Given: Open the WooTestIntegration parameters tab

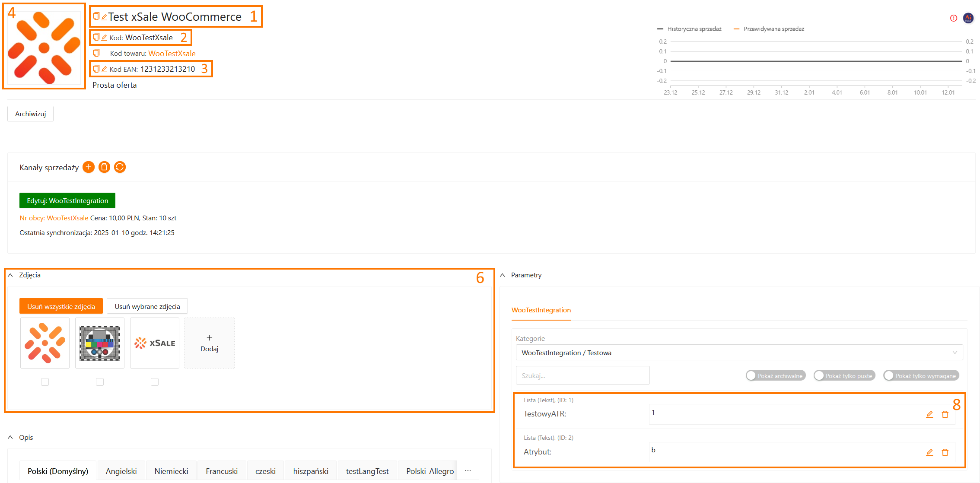Looking at the screenshot, I should tap(541, 310).
